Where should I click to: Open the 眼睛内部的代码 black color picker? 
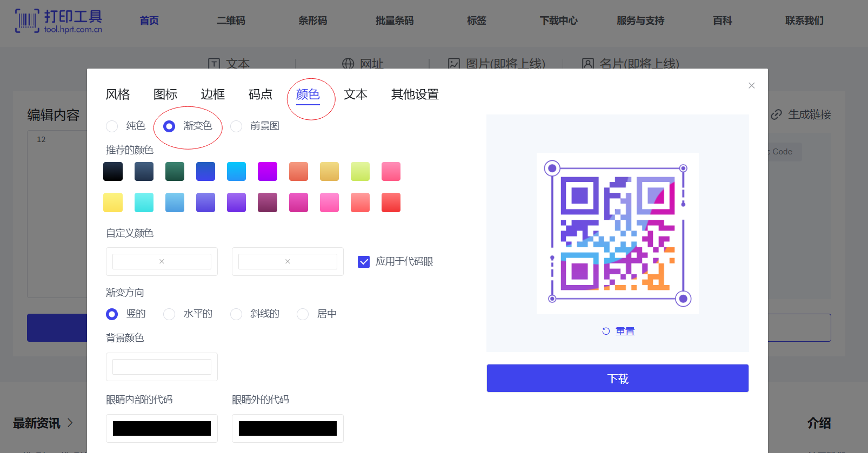pyautogui.click(x=162, y=429)
